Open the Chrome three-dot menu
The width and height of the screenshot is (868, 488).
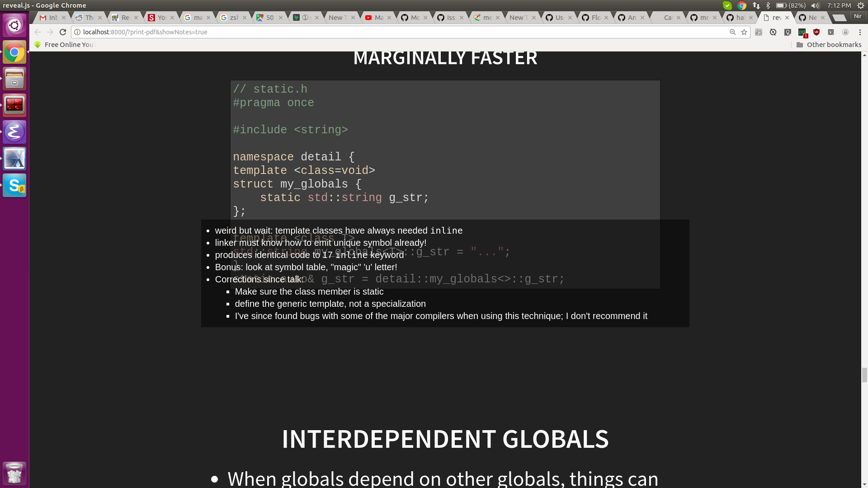pos(860,32)
